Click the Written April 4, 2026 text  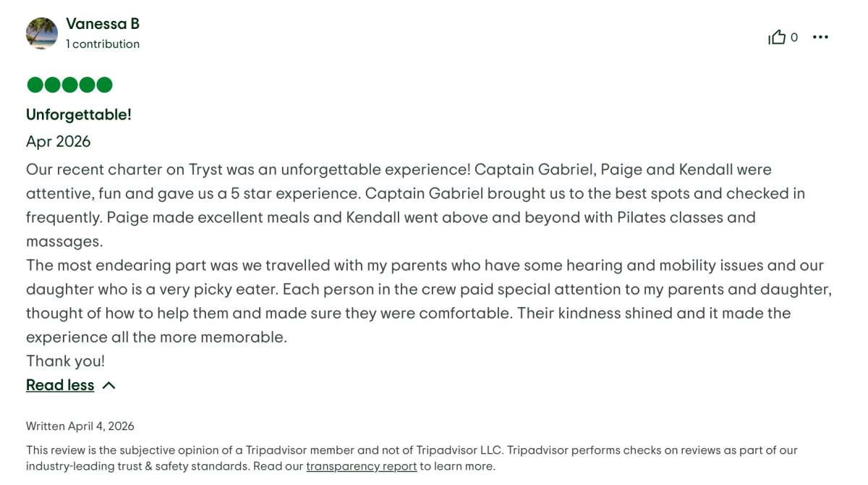click(x=80, y=426)
